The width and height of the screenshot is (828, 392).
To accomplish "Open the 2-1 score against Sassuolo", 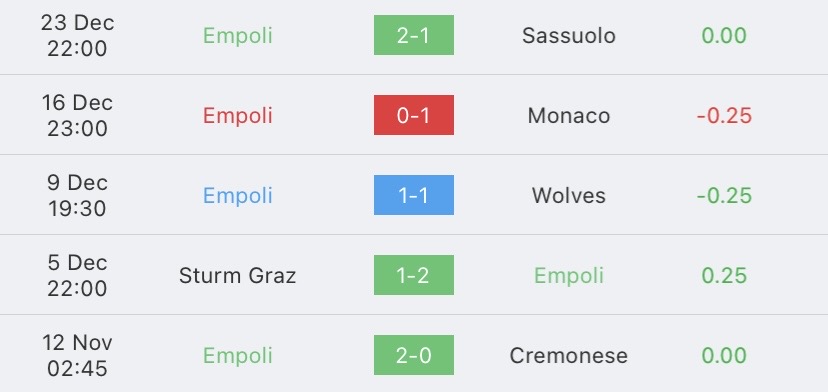I will [x=413, y=35].
